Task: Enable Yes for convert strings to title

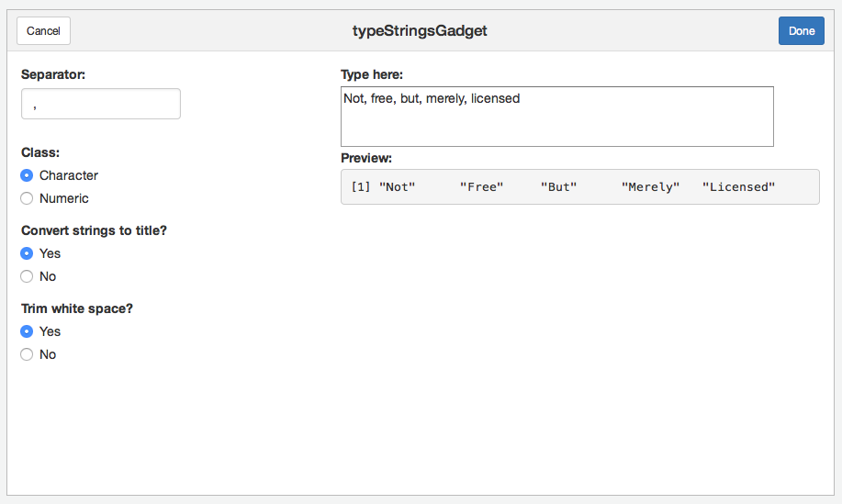Action: pyautogui.click(x=27, y=253)
